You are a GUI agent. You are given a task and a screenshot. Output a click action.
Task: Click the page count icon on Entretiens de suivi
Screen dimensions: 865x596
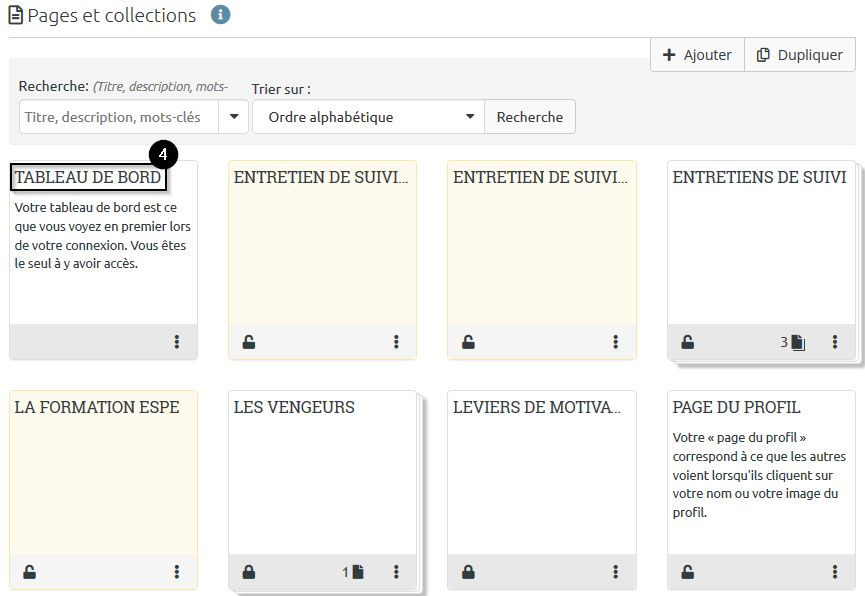pyautogui.click(x=797, y=342)
